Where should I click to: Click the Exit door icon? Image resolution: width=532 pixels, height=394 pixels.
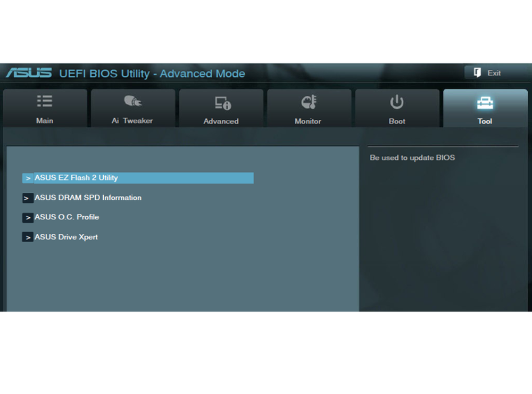(477, 72)
